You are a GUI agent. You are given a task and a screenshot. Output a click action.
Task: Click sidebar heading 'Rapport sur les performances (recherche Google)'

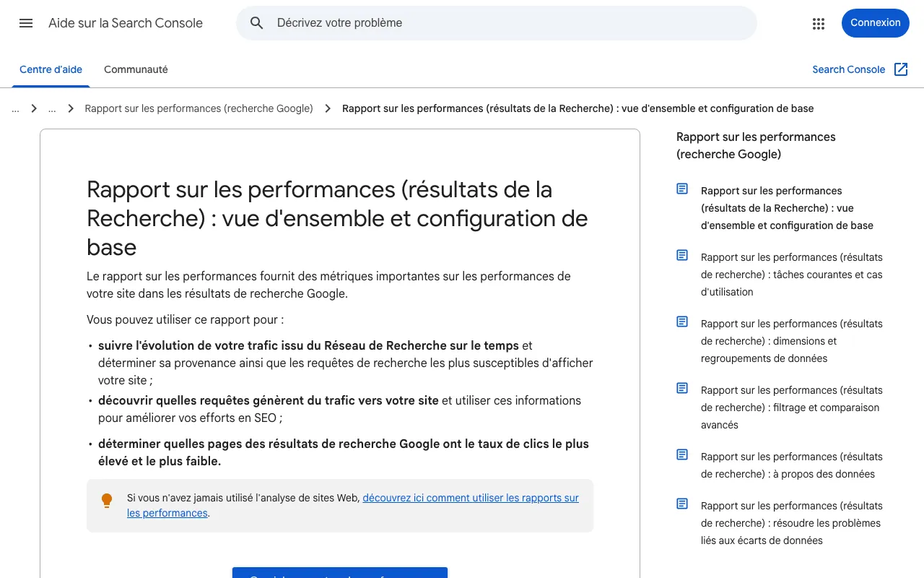[756, 145]
